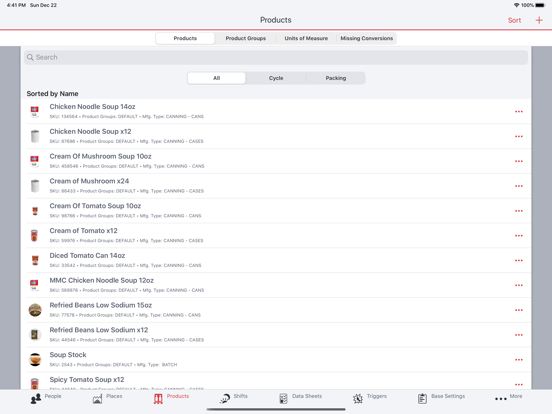Click Sun Dec 22 date in status bar

point(43,5)
